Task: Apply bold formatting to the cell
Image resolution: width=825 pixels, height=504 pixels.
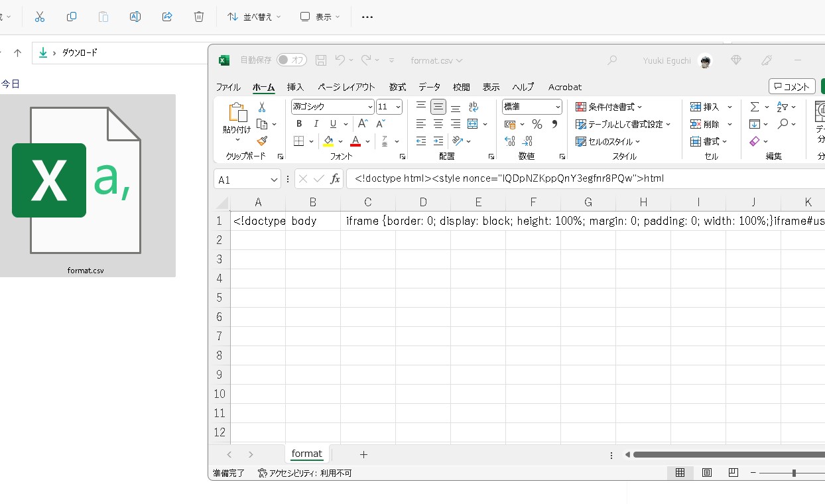Action: [298, 123]
